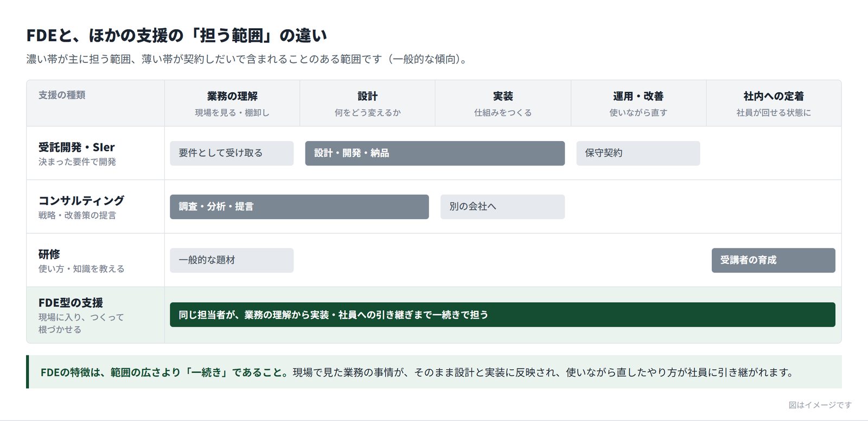Select the "社員が回せる状態に" subheading
The image size is (868, 421).
tap(774, 113)
